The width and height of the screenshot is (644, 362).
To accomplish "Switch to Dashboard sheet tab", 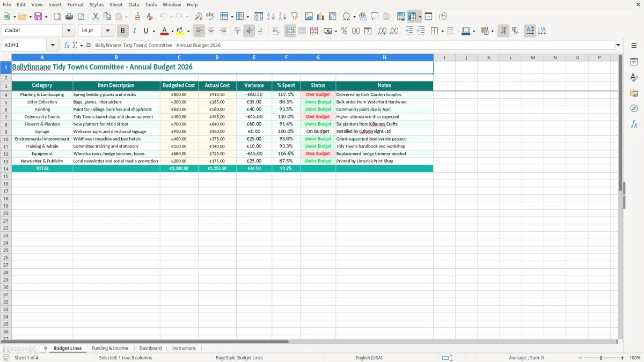I will pyautogui.click(x=150, y=349).
